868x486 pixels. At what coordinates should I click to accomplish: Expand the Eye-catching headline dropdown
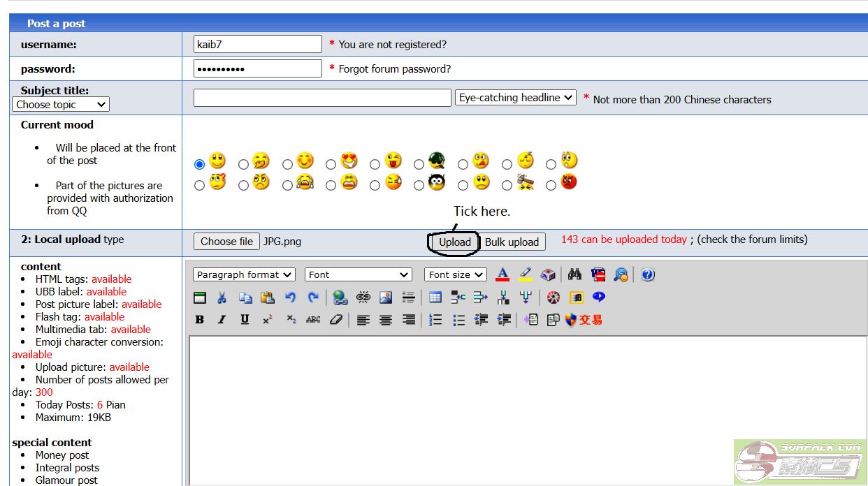515,98
